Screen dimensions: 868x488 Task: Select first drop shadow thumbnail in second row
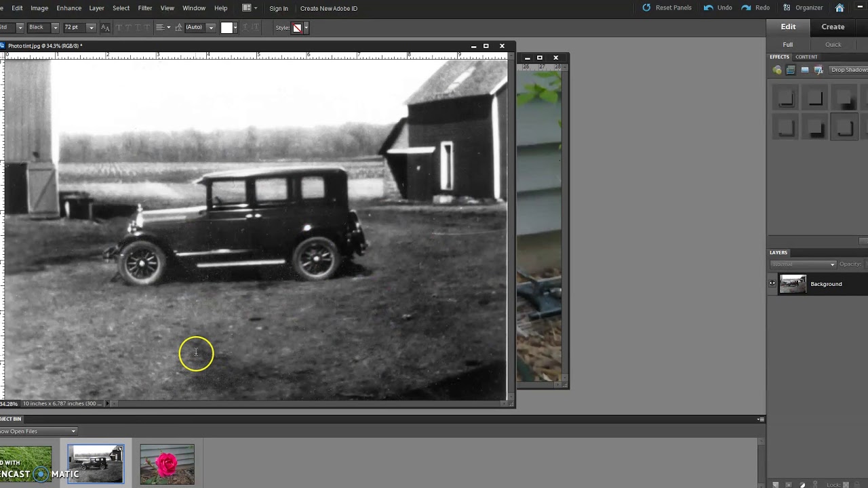(786, 127)
